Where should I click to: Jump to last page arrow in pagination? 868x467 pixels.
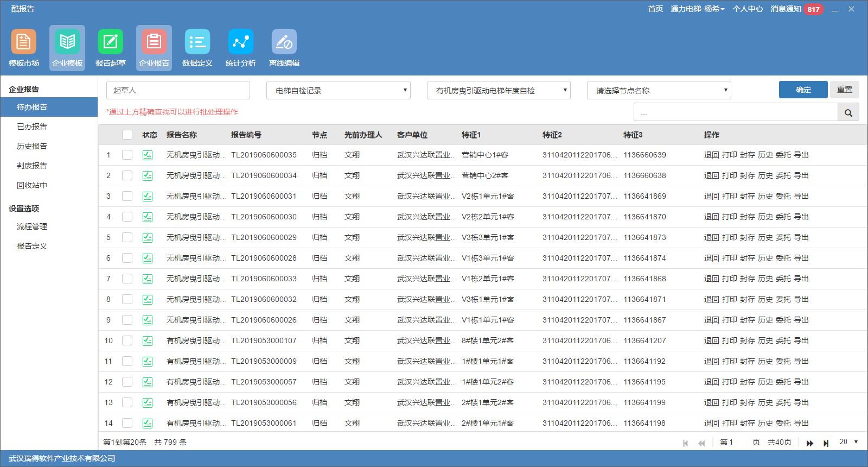pyautogui.click(x=826, y=443)
